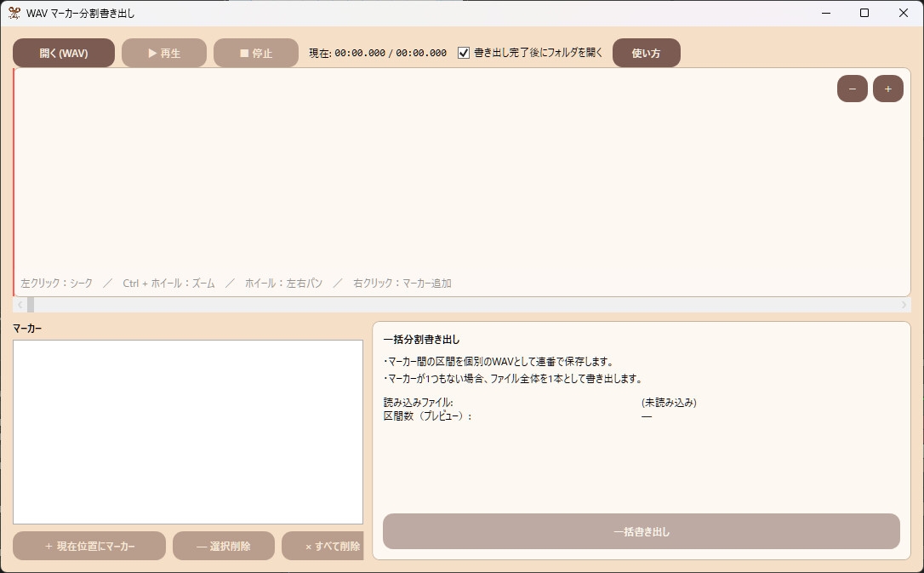
Task: Close the WAV マーカー分割書き出し window
Action: [904, 13]
